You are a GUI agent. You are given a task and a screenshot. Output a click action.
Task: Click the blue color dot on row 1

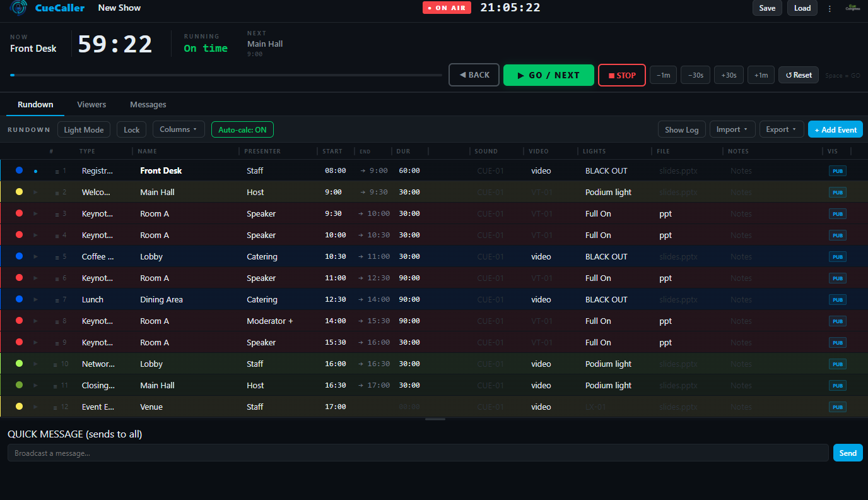coord(19,170)
